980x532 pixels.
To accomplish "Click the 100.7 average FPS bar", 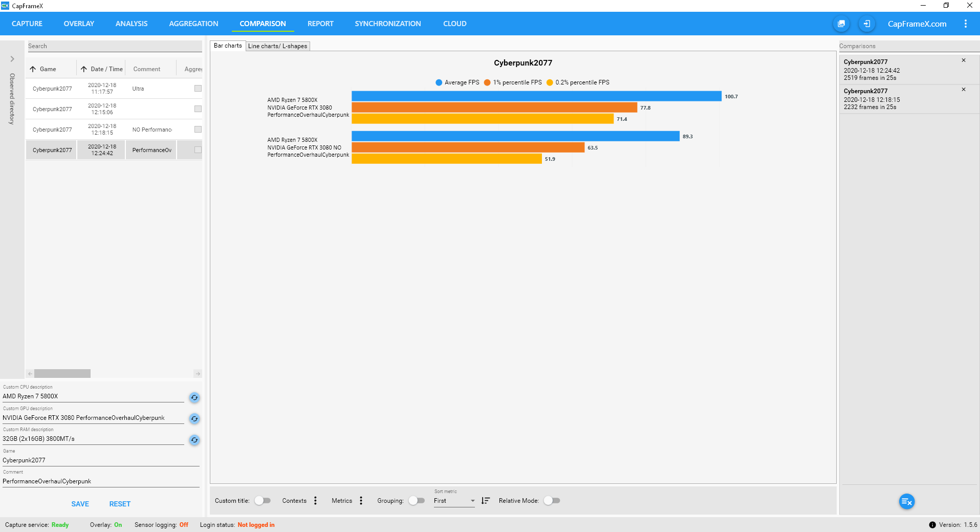I will 536,96.
